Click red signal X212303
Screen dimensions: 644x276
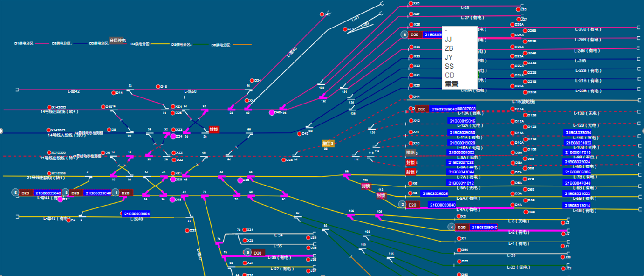coord(49,173)
